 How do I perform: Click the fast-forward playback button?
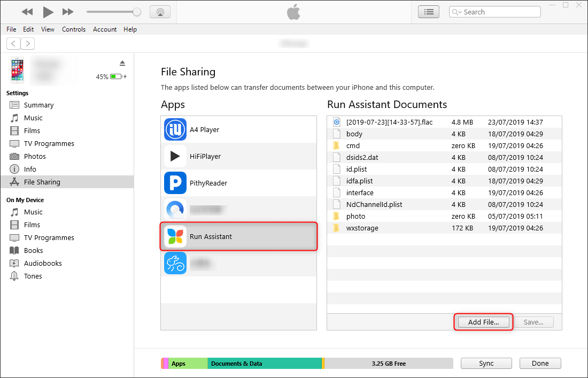[68, 12]
